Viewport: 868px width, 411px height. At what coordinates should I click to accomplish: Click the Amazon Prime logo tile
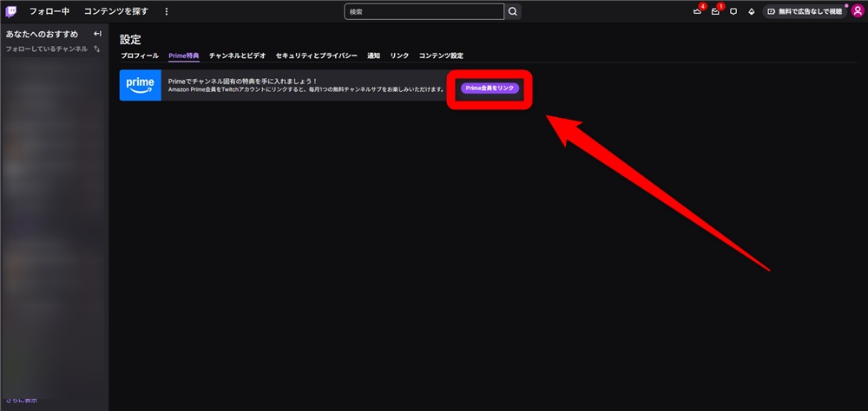pos(140,85)
